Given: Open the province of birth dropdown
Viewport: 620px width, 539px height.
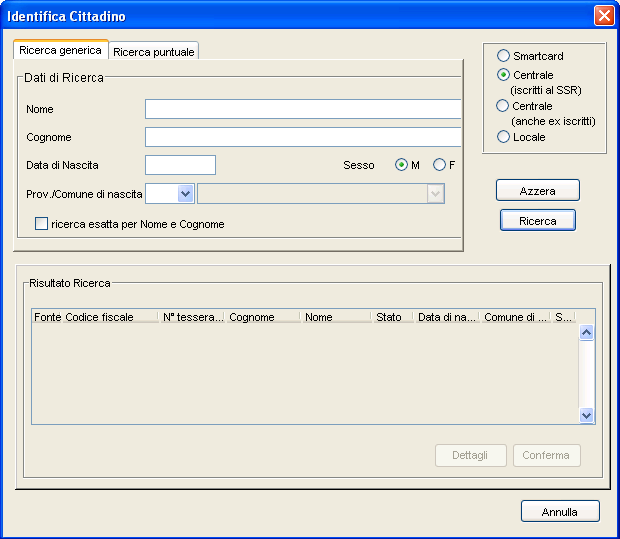Looking at the screenshot, I should click(185, 194).
